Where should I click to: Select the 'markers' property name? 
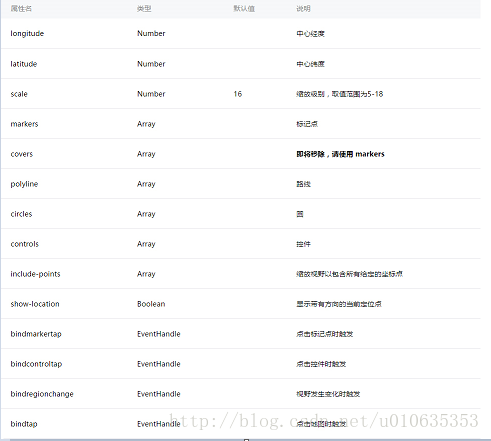tap(24, 124)
